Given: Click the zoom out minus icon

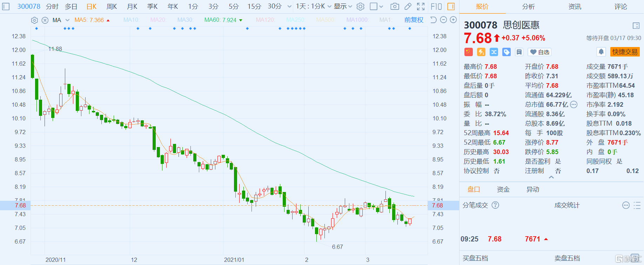Looking at the screenshot, I should point(443,20).
